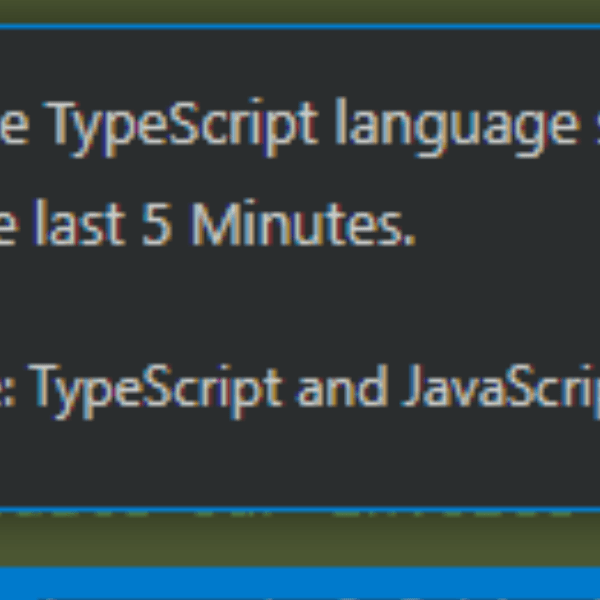The image size is (600, 600).
Task: Click "TypeScript" in the first notification line
Action: 184,127
